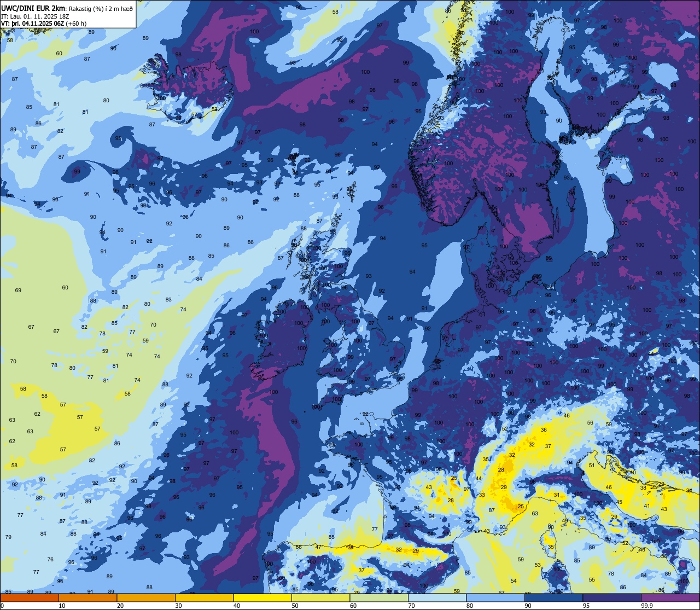Click the "10" legend tick label
The width and height of the screenshot is (700, 610).
[x=62, y=606]
